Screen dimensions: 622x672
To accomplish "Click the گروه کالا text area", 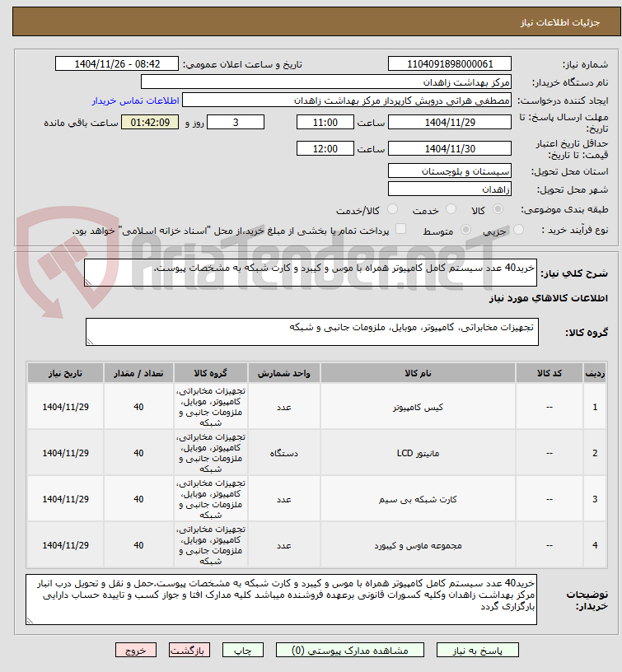I will pyautogui.click(x=312, y=332).
